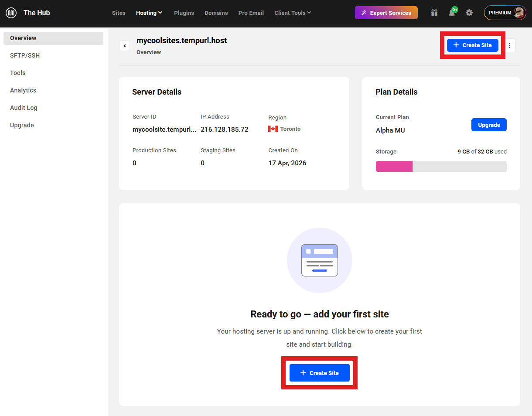Expand the Hosting dropdown menu
Image resolution: width=532 pixels, height=416 pixels.
tap(149, 13)
